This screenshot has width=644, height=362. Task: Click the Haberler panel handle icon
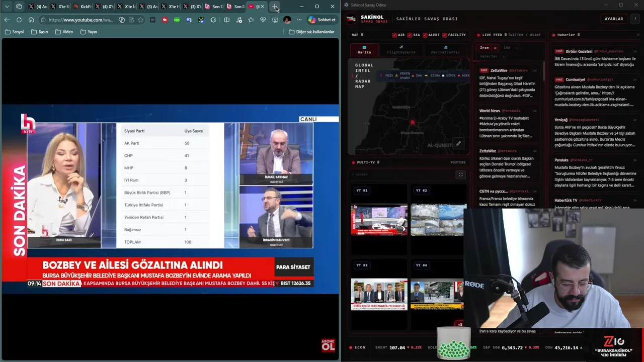click(x=579, y=35)
